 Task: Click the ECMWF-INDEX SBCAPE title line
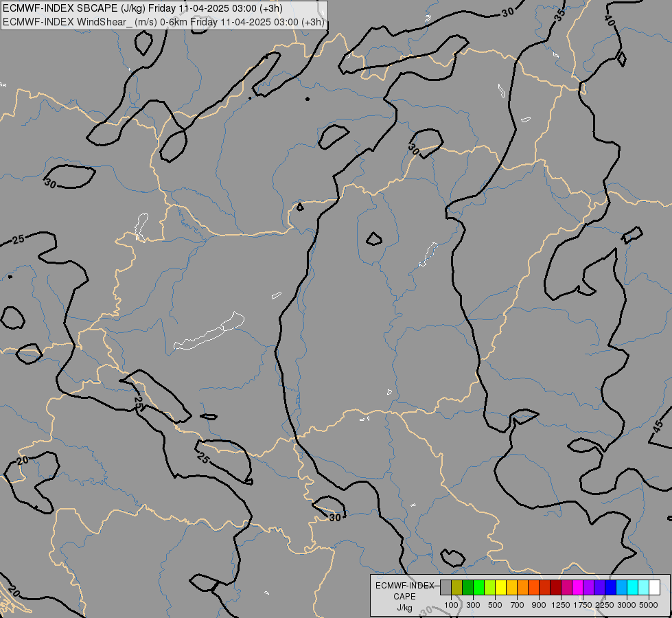tap(143, 8)
